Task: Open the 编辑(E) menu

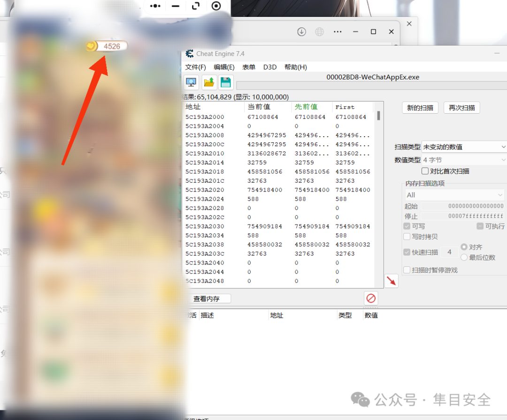Action: 224,67
